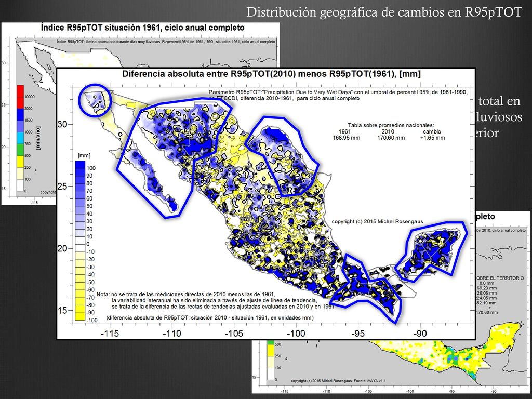Click the "-100" longitude label on main map axis

(x=296, y=334)
